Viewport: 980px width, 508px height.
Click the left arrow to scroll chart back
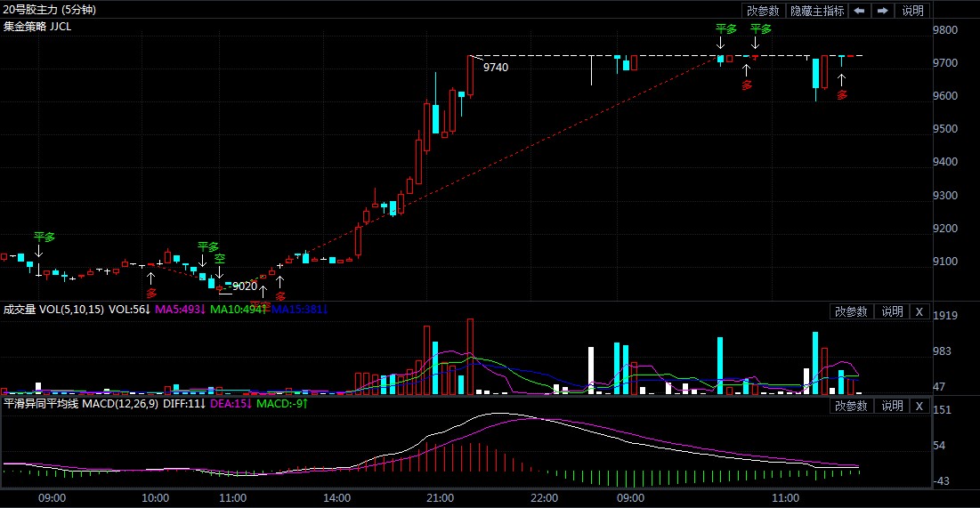[x=859, y=11]
